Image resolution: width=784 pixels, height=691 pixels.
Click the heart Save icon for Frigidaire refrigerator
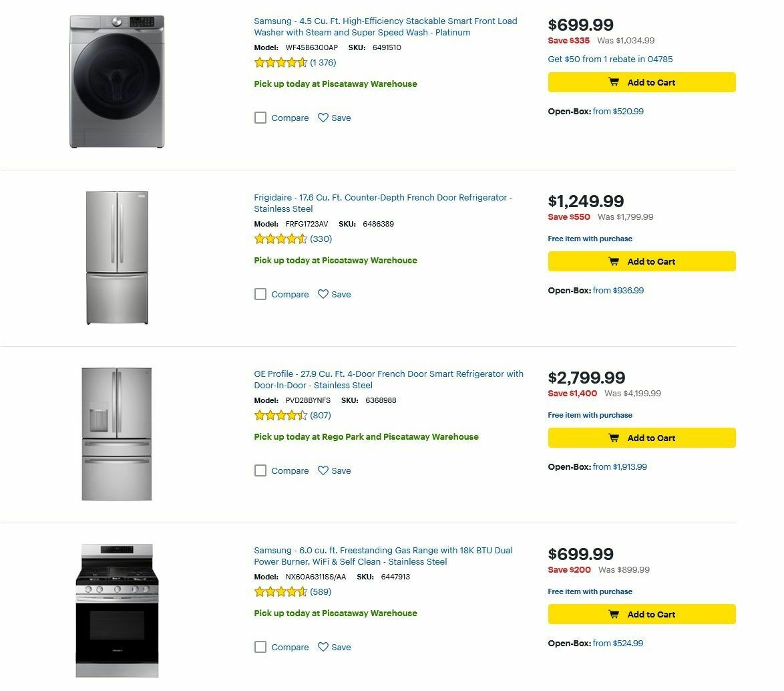pos(323,294)
